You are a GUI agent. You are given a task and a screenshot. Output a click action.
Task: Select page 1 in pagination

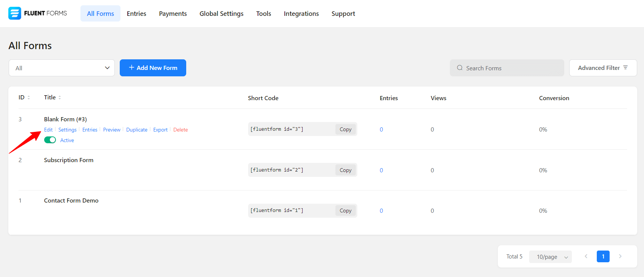point(603,257)
